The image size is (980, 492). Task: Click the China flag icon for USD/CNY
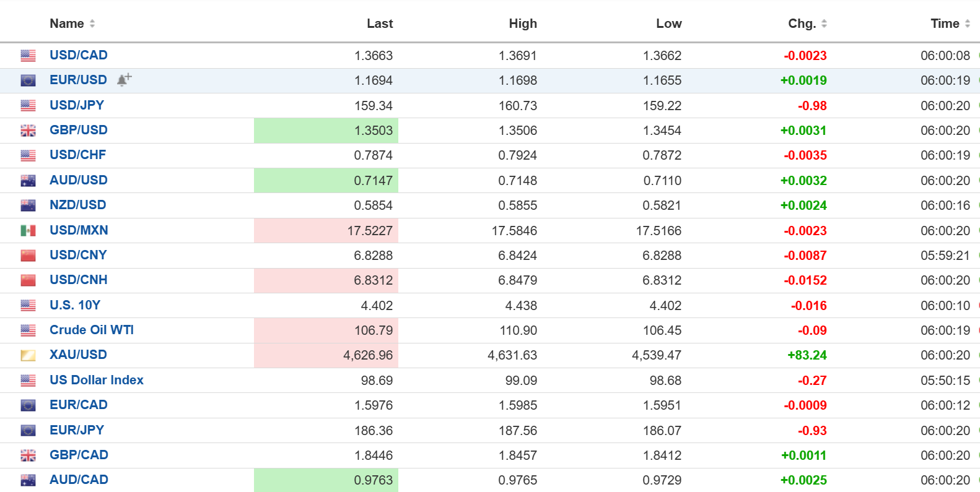click(28, 256)
